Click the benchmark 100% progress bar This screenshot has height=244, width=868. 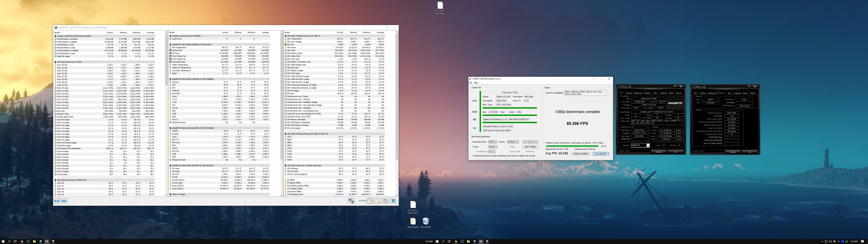click(573, 146)
